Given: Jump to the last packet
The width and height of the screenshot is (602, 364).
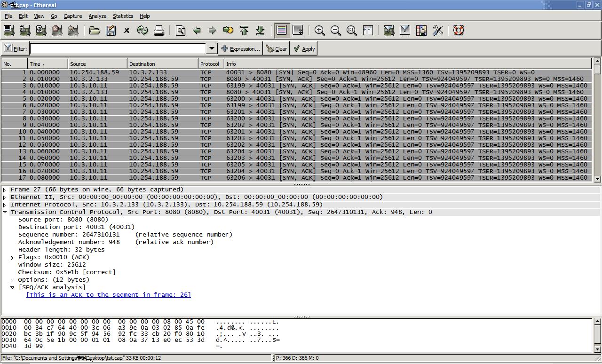Looking at the screenshot, I should coord(260,31).
